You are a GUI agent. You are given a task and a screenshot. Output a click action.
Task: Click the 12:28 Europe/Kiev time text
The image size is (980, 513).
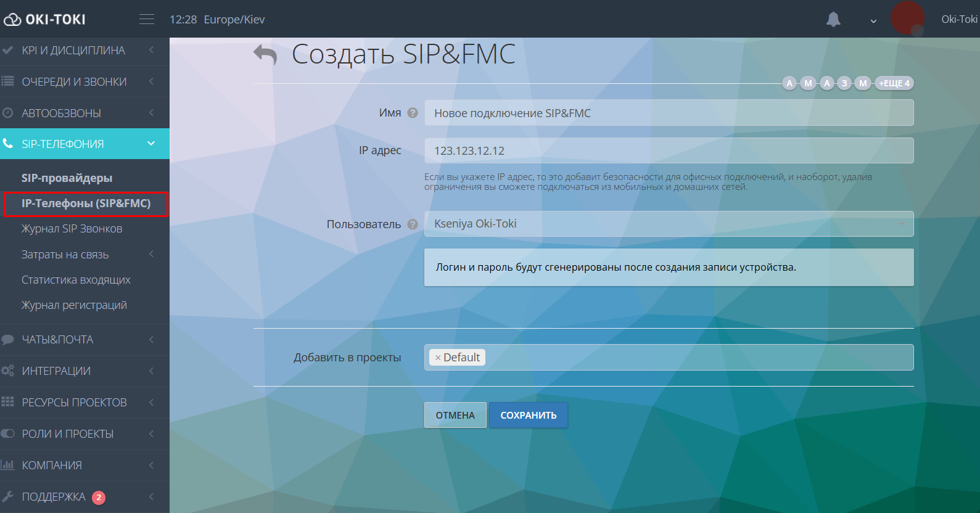[x=217, y=20]
